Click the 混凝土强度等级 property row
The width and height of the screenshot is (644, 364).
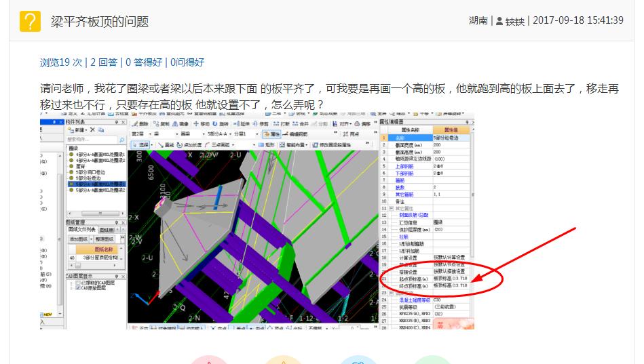tap(425, 300)
